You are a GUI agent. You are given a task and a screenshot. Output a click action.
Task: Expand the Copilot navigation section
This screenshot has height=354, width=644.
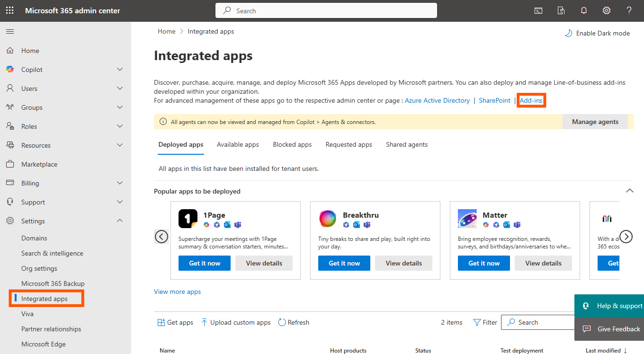120,70
